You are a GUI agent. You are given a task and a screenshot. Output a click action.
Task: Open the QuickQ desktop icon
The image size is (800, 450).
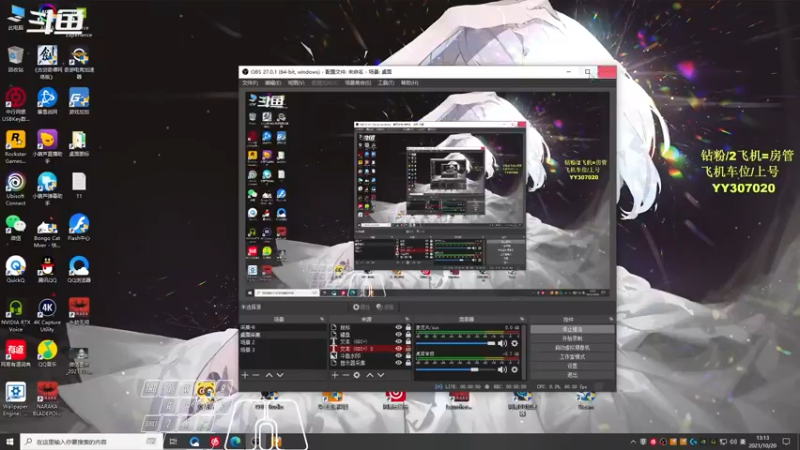[x=16, y=269]
